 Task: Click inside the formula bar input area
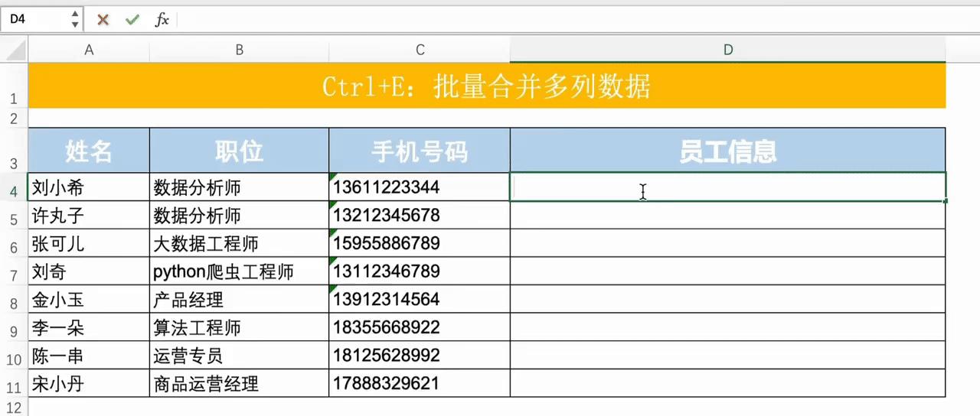pos(578,20)
